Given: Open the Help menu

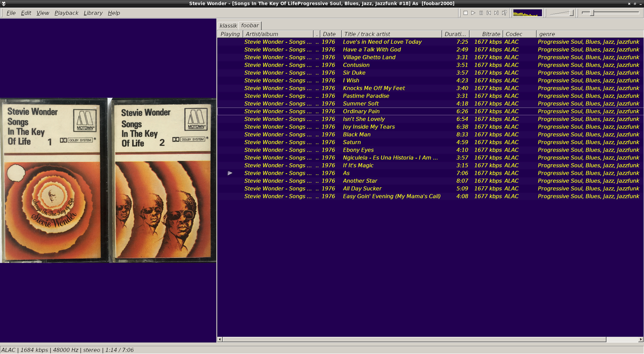Looking at the screenshot, I should tap(114, 13).
